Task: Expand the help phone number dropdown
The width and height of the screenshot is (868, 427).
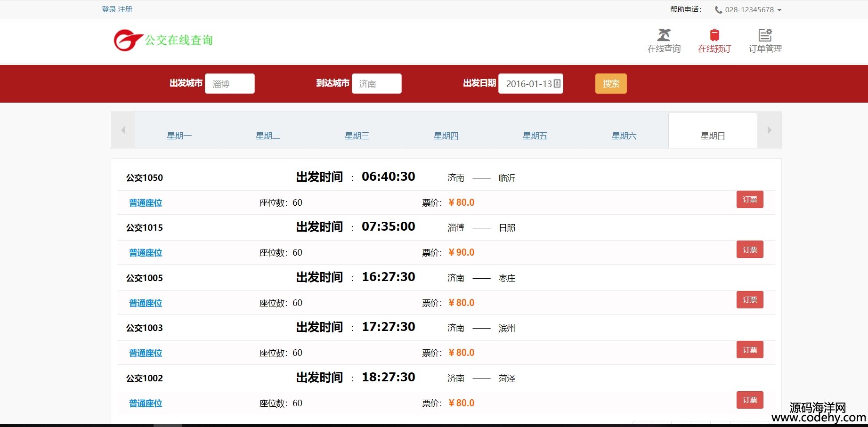Action: point(779,10)
